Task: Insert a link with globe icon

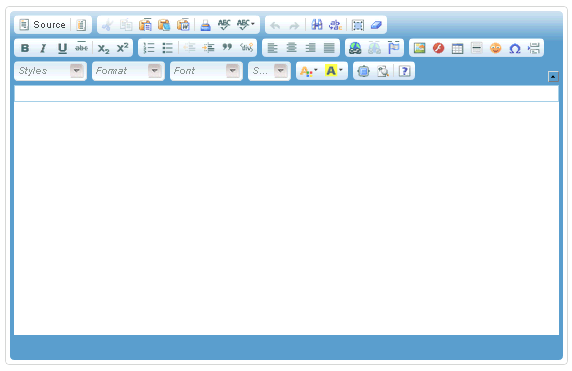Action: tap(355, 48)
